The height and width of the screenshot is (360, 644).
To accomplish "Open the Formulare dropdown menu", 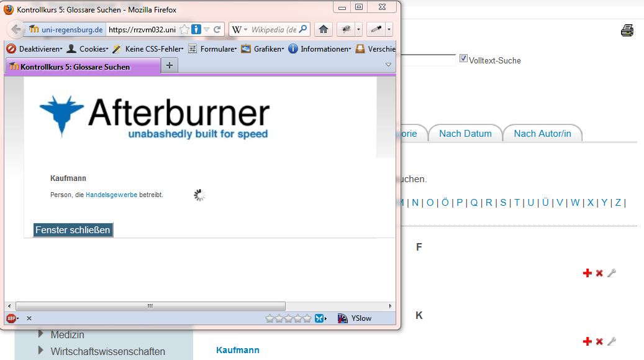I will click(213, 48).
